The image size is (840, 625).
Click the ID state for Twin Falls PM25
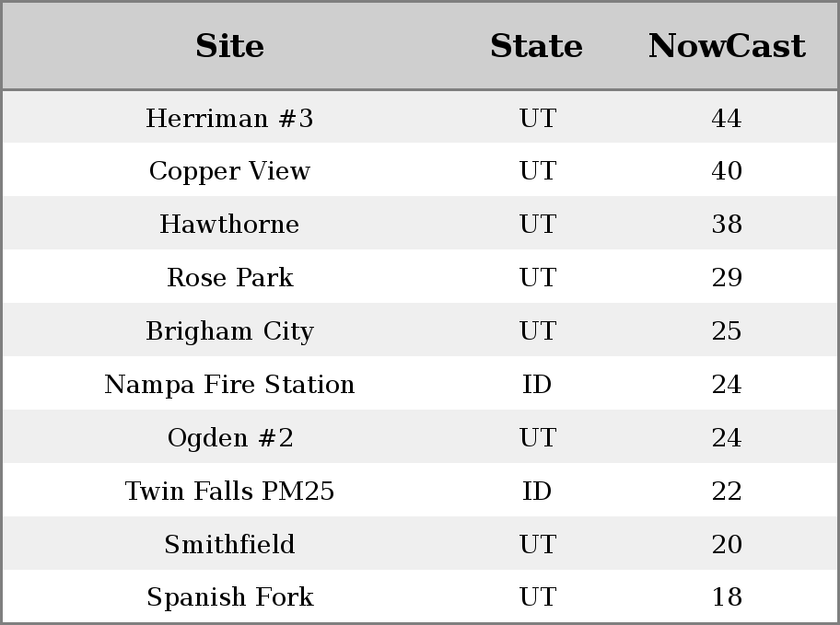tap(537, 491)
